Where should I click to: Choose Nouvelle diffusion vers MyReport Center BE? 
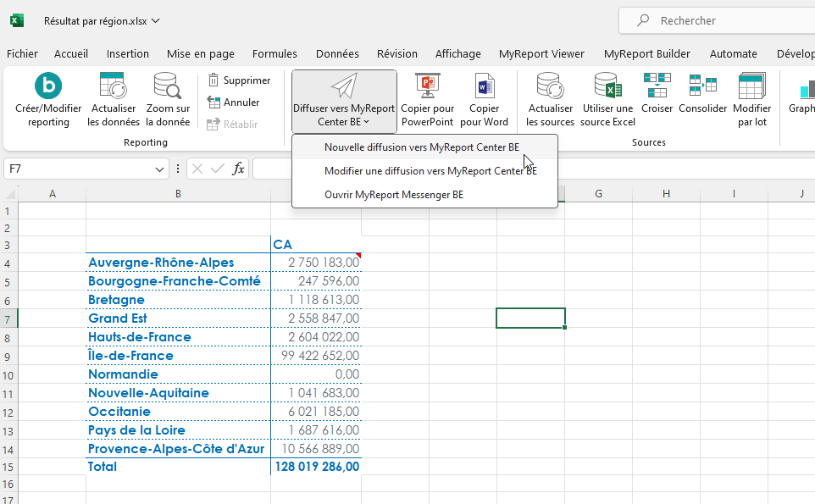[422, 147]
